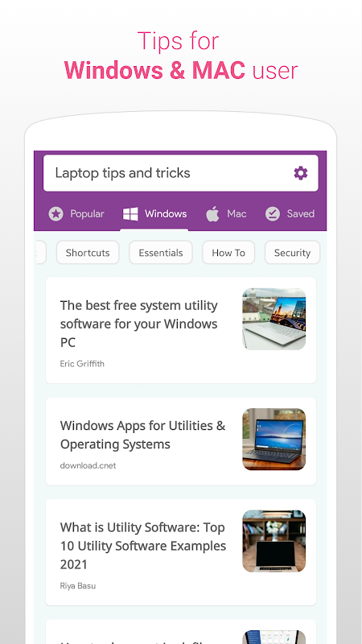This screenshot has width=362, height=644.
Task: Tap the Saved checkmark icon
Action: 272,214
